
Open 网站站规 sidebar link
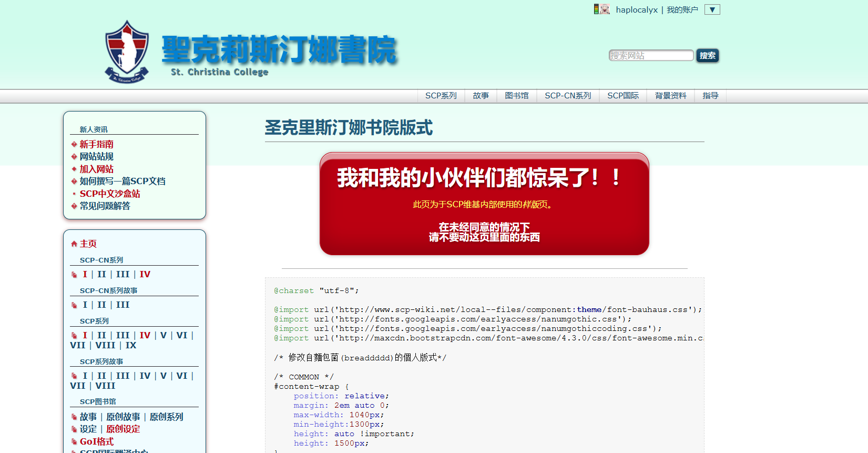coord(96,156)
